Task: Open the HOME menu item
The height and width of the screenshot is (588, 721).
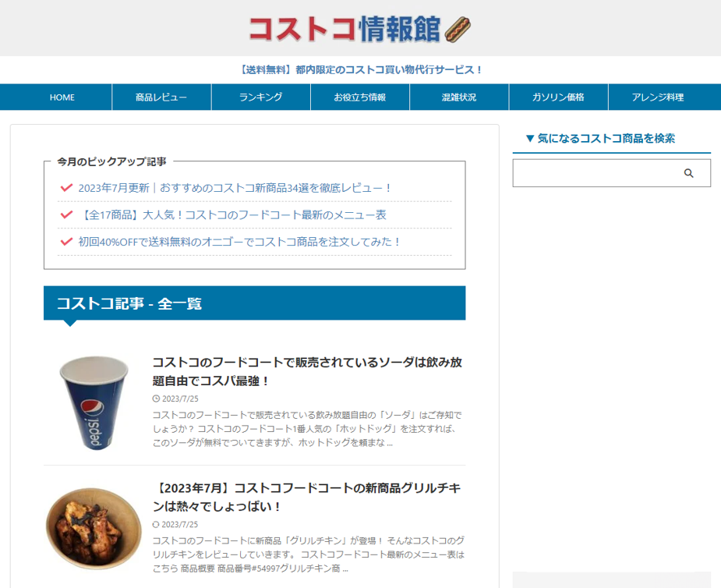Action: (x=62, y=97)
